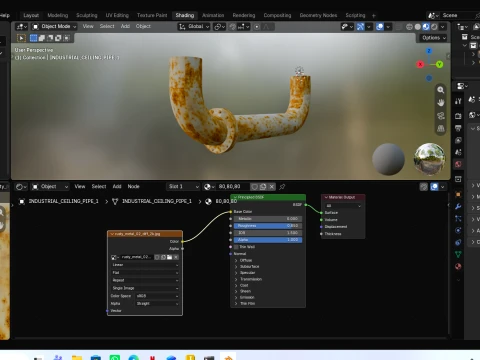
Task: Select the pan hand icon in viewport
Action: 441,103
